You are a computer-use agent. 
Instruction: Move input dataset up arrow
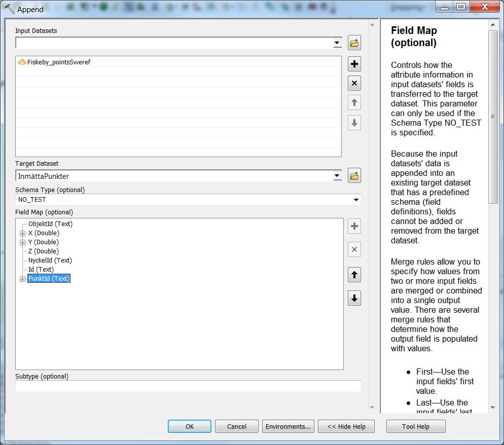(354, 103)
